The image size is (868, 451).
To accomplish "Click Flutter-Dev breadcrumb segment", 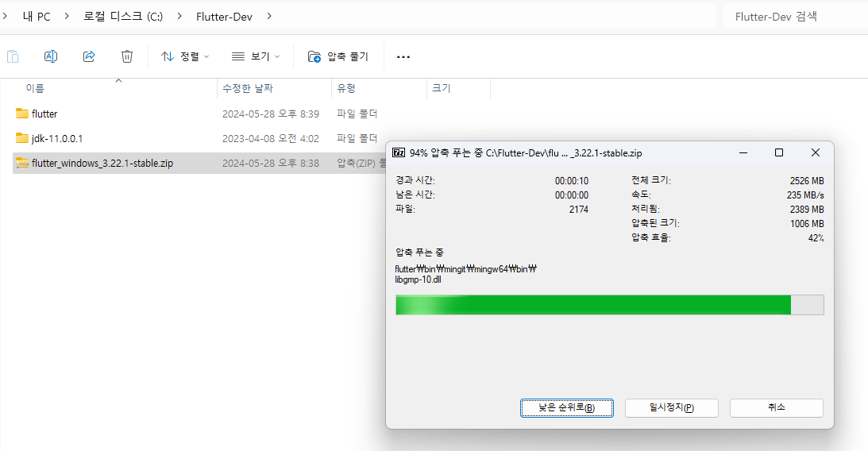I will pyautogui.click(x=224, y=17).
